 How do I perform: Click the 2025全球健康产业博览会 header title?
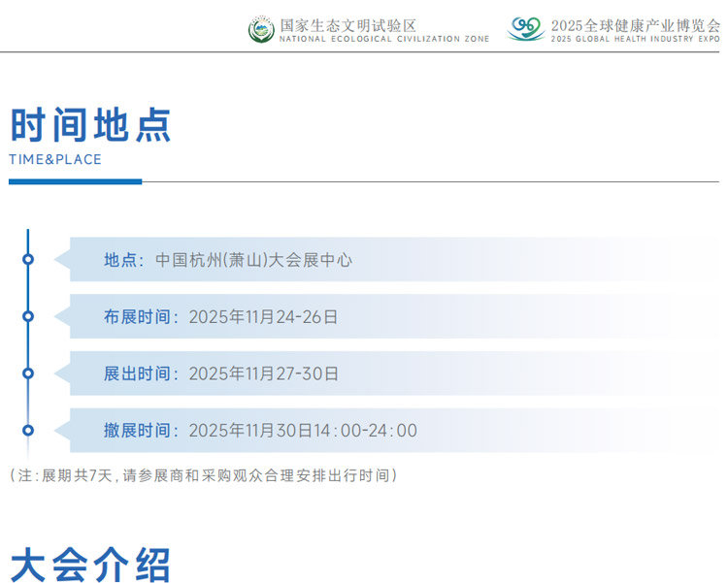[636, 25]
